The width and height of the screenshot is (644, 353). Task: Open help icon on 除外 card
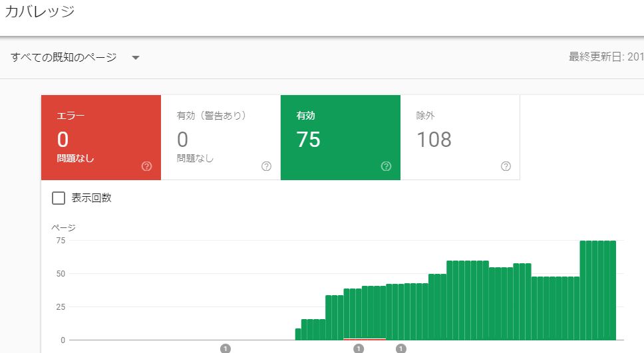click(506, 166)
